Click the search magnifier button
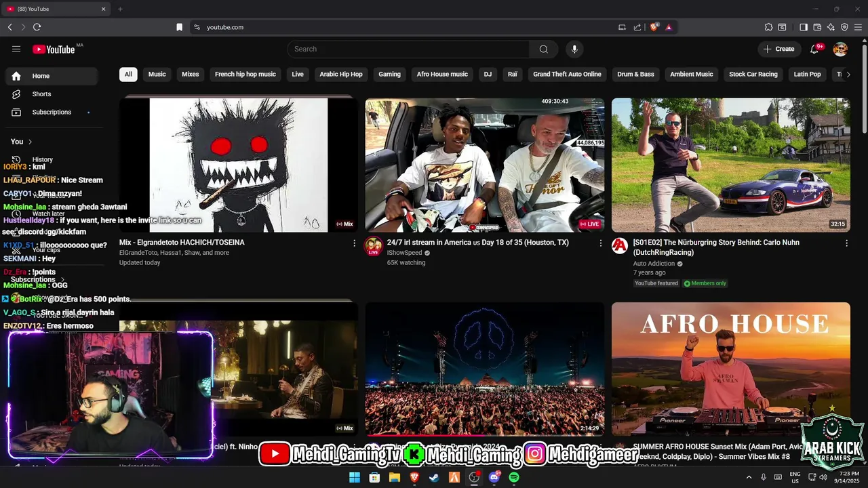The width and height of the screenshot is (868, 488). pyautogui.click(x=544, y=49)
